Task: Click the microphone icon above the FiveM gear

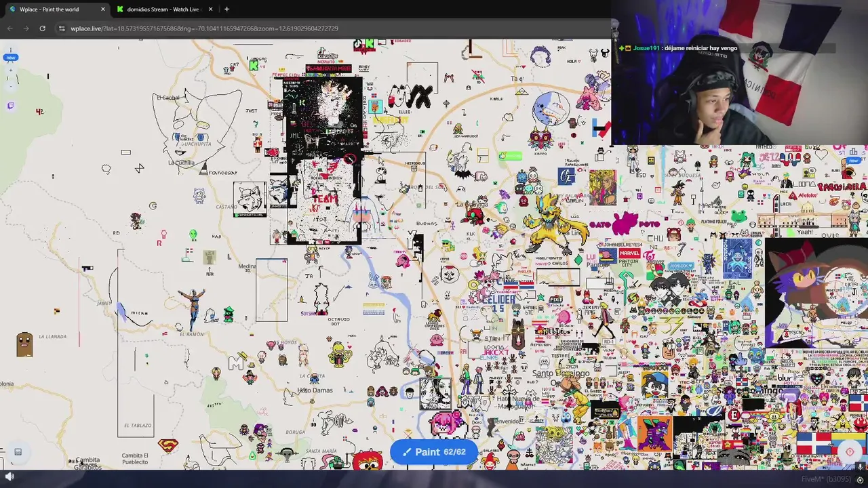Action: (x=860, y=468)
